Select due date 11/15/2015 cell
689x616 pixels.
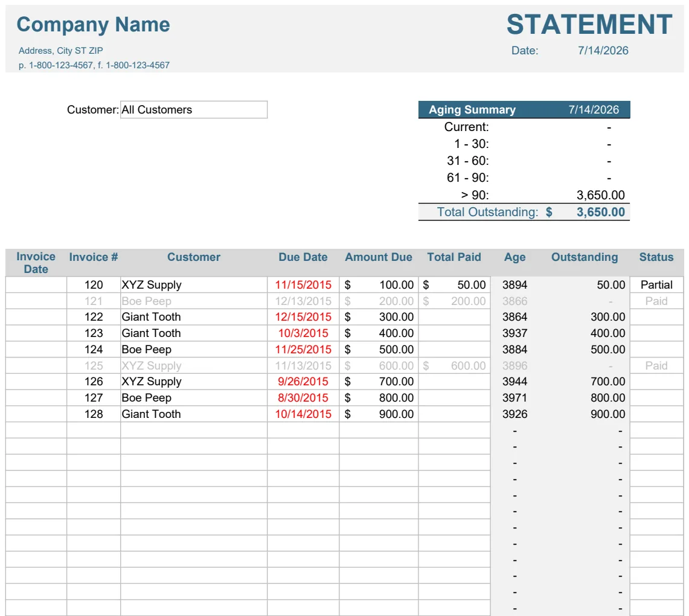pyautogui.click(x=303, y=284)
